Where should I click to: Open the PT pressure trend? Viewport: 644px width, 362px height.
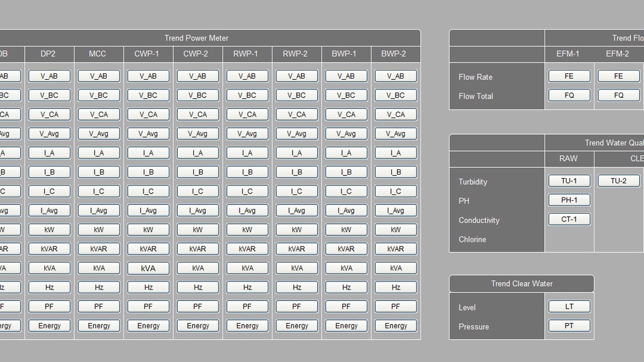tap(569, 326)
